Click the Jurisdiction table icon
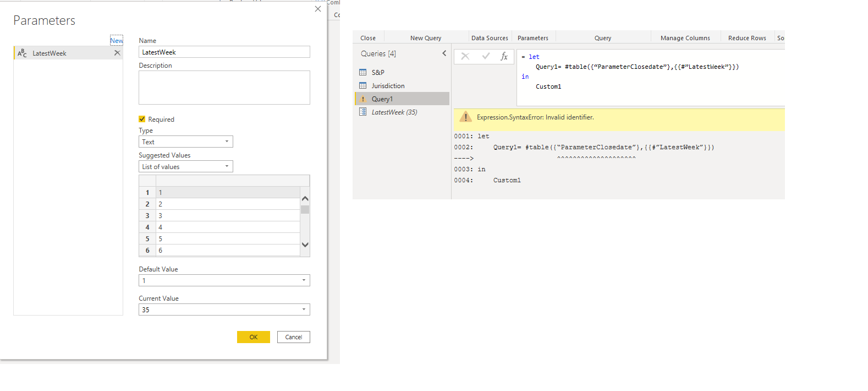Viewport: 868px width, 391px height. point(363,85)
